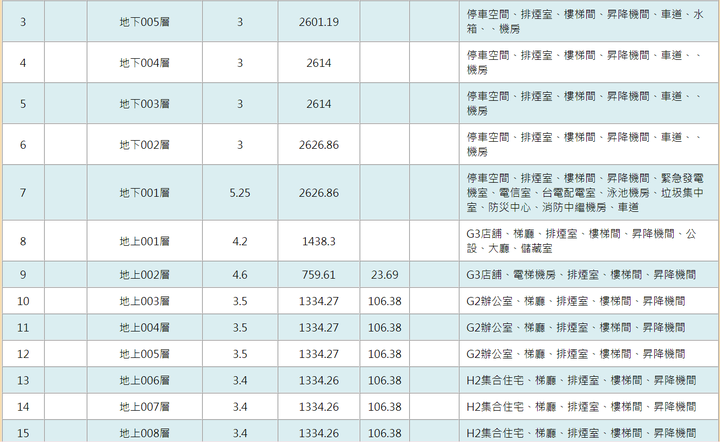Click the 地上004層 floor cell
720x442 pixels.
pyautogui.click(x=145, y=328)
